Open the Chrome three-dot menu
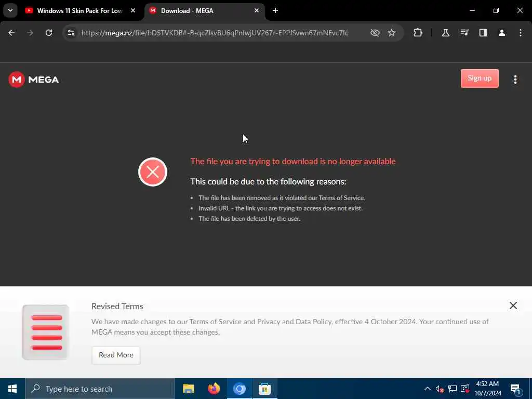 pos(521,33)
